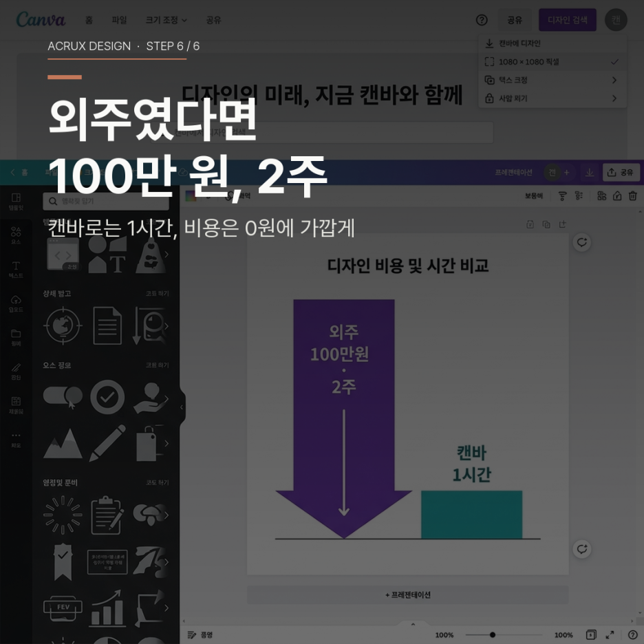The height and width of the screenshot is (644, 644).
Task: Select the 1080 × 1080 픽셀 checked option
Action: click(x=552, y=62)
